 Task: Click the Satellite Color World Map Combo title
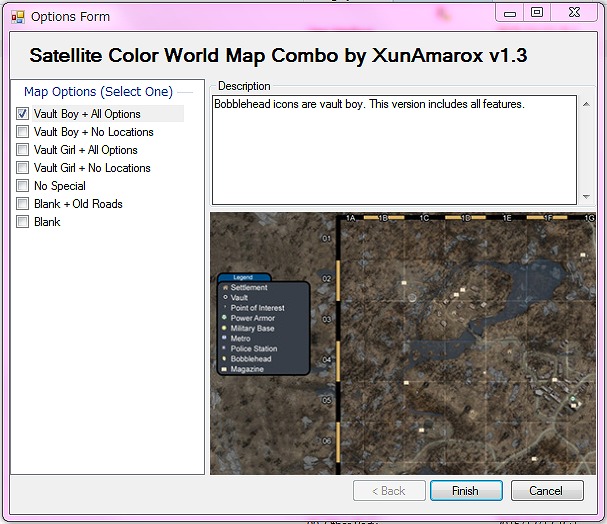point(278,55)
